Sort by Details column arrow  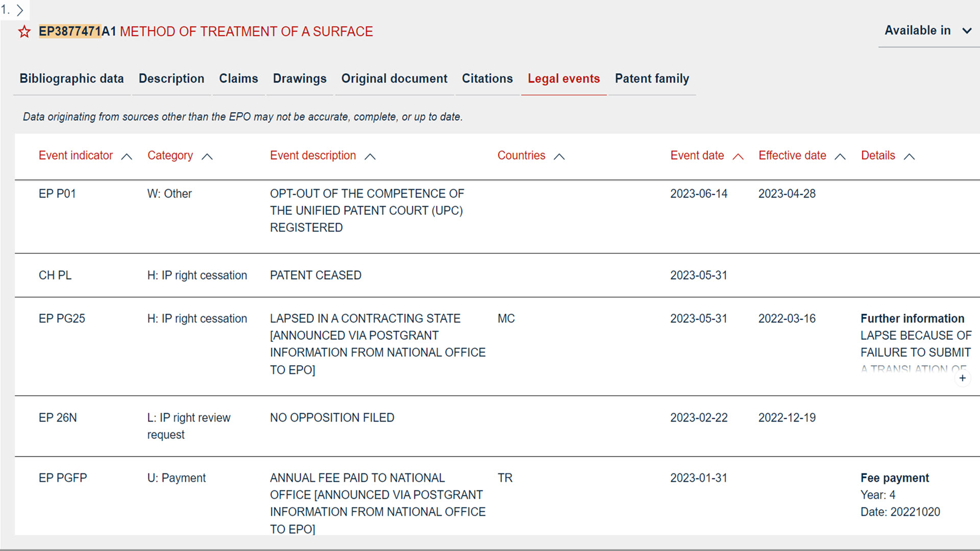pyautogui.click(x=909, y=157)
